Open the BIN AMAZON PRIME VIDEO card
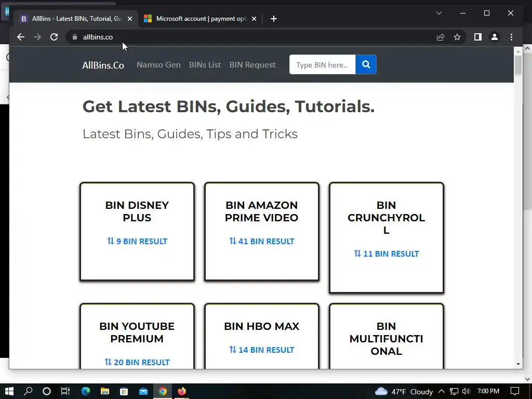 tap(262, 232)
